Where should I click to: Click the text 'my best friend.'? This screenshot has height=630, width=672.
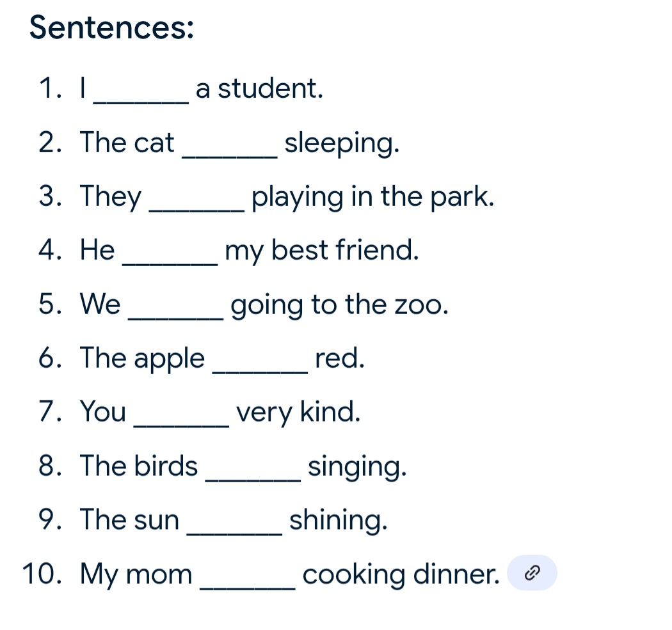(322, 251)
